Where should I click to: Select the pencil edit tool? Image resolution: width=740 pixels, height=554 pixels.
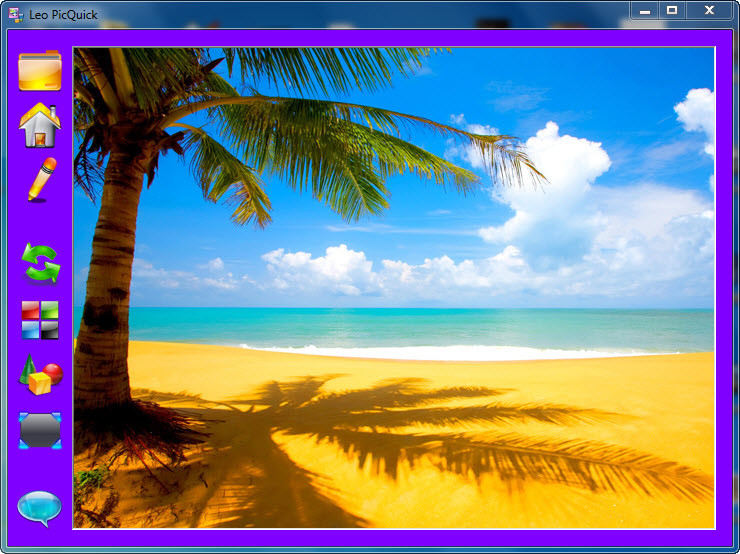42,180
